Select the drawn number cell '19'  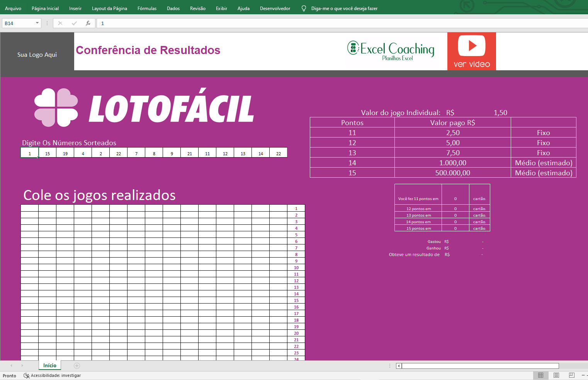pyautogui.click(x=65, y=153)
